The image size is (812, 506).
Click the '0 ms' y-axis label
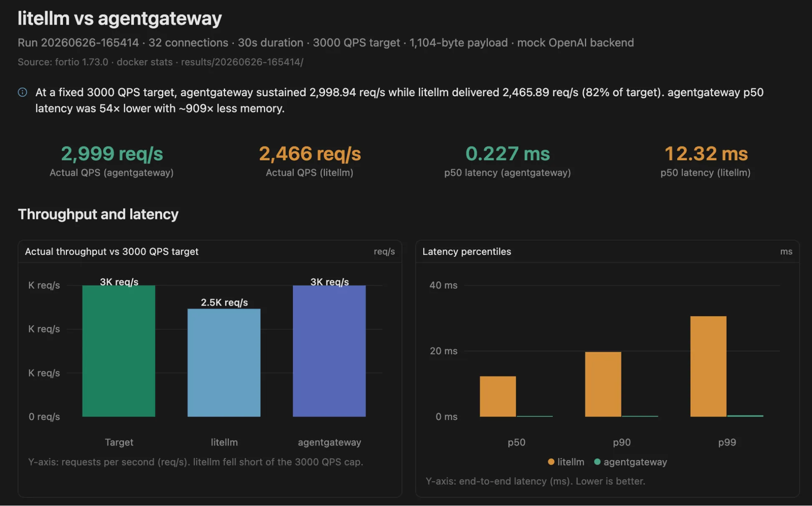pyautogui.click(x=446, y=417)
